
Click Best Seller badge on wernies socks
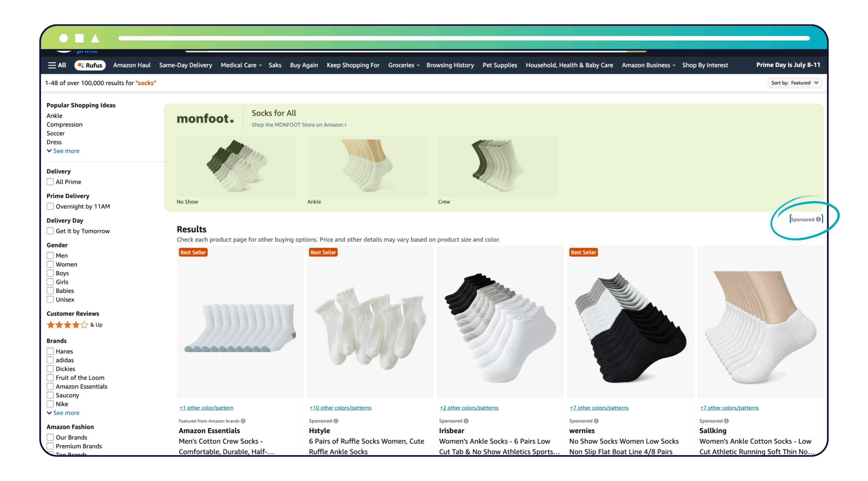[583, 252]
